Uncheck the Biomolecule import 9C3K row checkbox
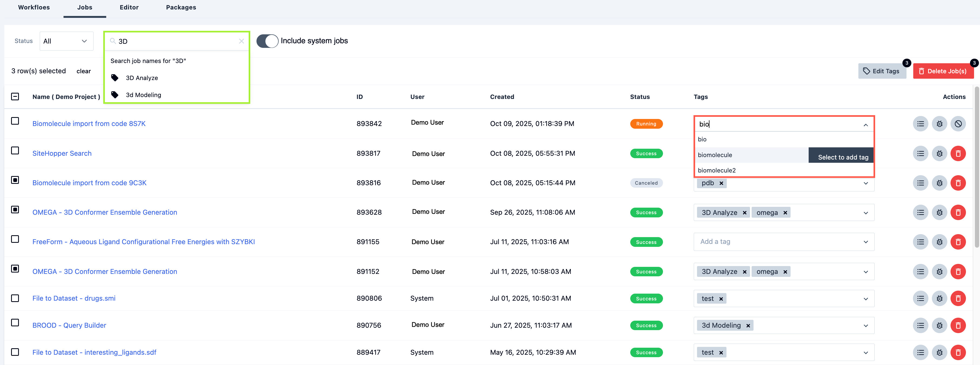 (15, 180)
